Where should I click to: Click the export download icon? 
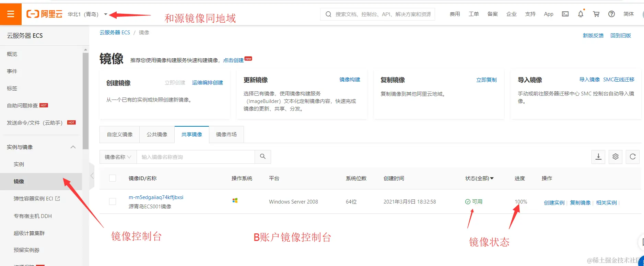coord(598,157)
